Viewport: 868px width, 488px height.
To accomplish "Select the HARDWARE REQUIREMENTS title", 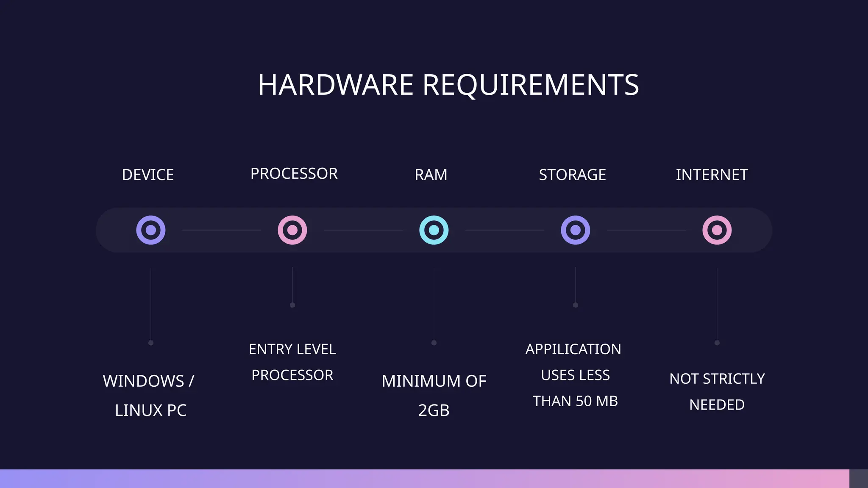I will pyautogui.click(x=448, y=85).
